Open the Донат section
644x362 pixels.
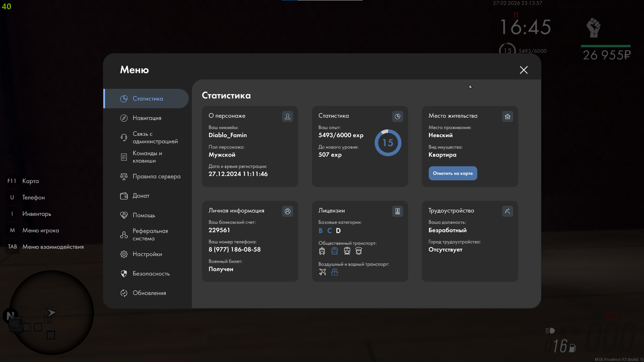coord(141,196)
